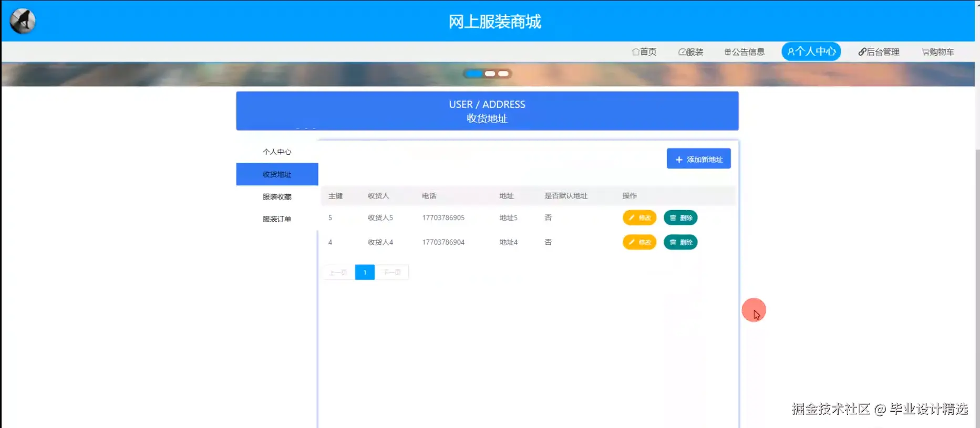980x428 pixels.
Task: Click the 收货人5 cell
Action: [x=380, y=217]
